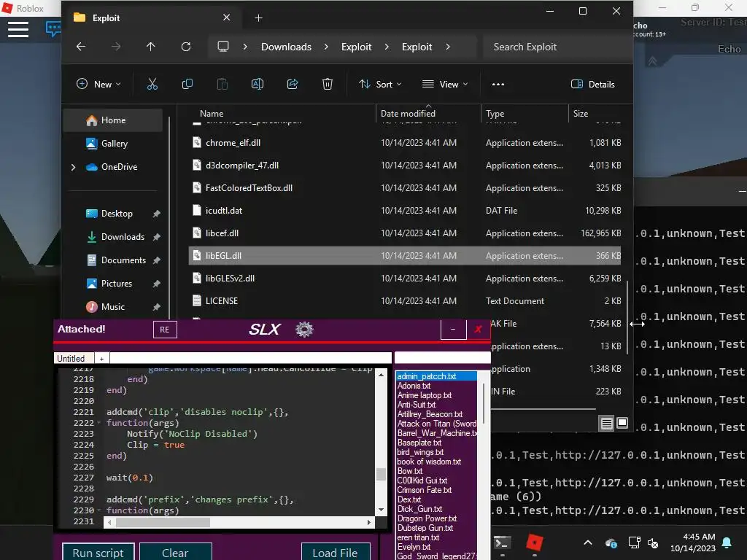Open the Sort dropdown
Image resolution: width=747 pixels, height=560 pixels.
click(380, 85)
